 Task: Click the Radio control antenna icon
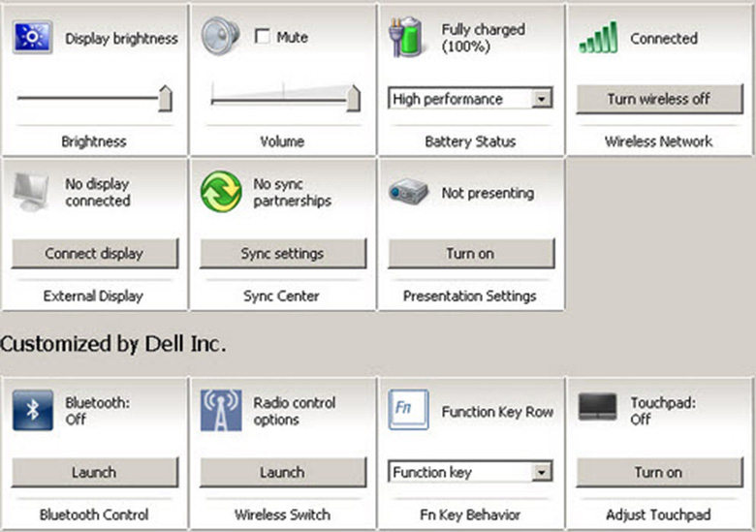tap(221, 411)
